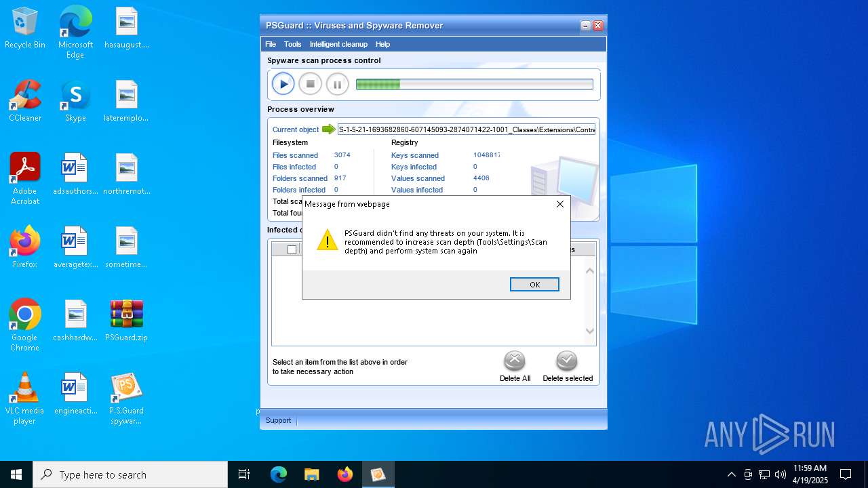Click the scan progress bar
The width and height of the screenshot is (868, 488).
click(x=474, y=85)
